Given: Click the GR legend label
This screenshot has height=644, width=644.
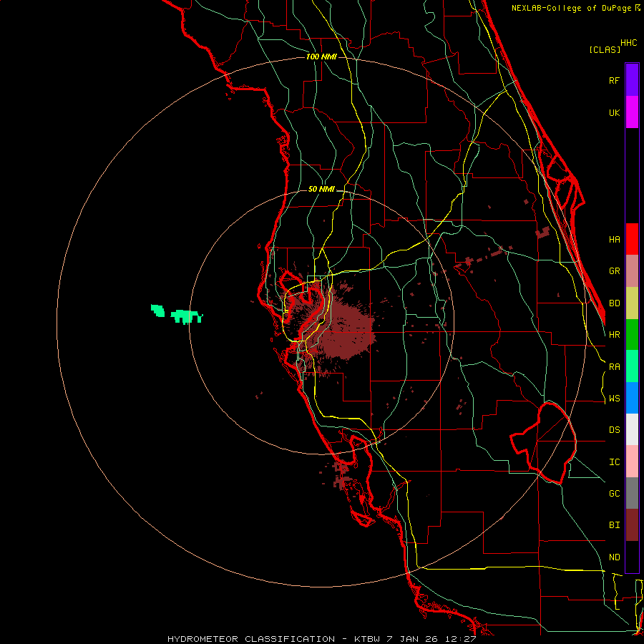Looking at the screenshot, I should pos(614,271).
